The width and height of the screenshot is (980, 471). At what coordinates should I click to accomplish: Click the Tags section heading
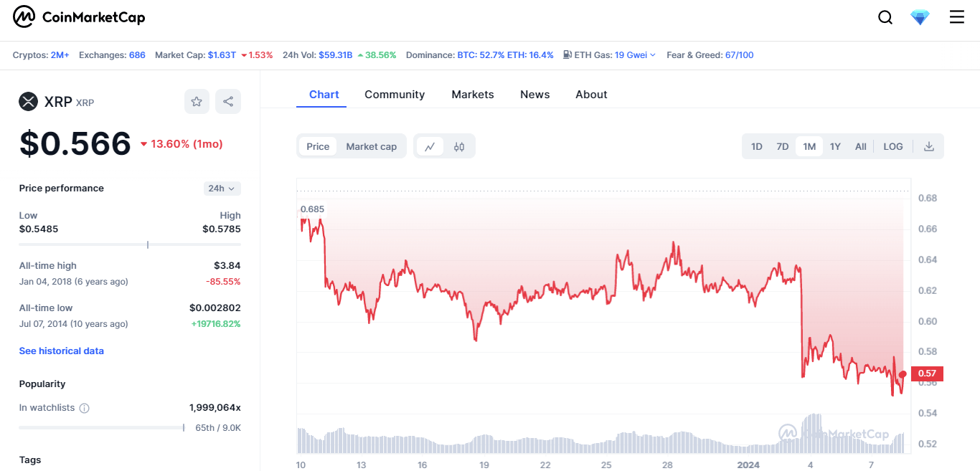tap(30, 460)
